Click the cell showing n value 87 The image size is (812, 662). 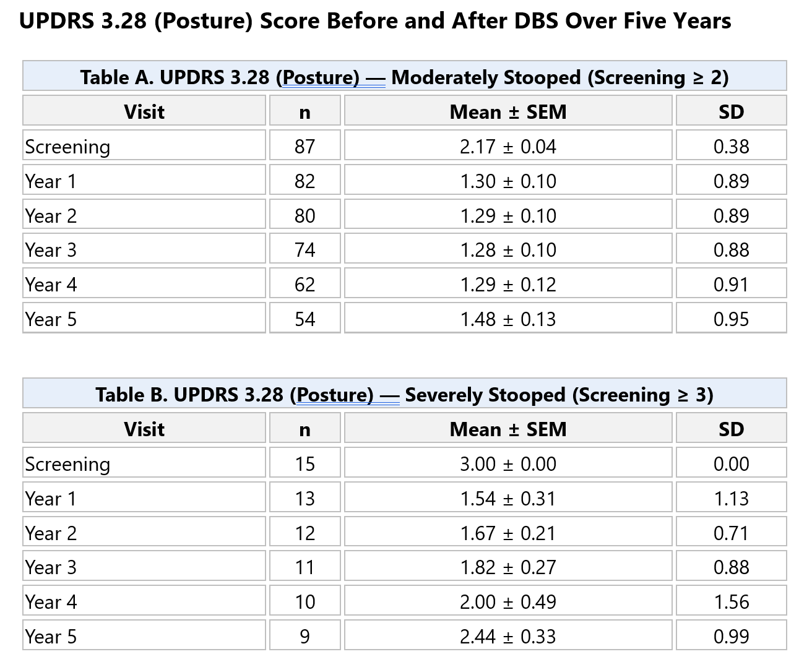tap(304, 146)
